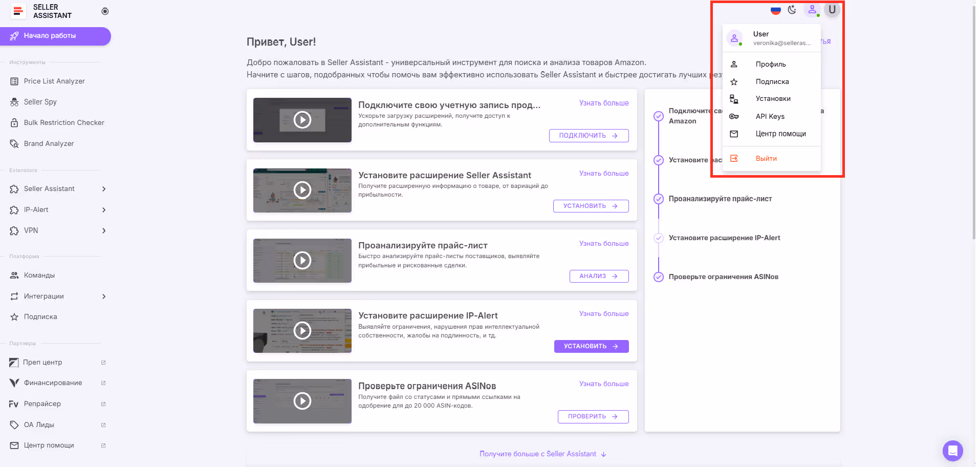Click the account status person icon in header

pos(812,10)
